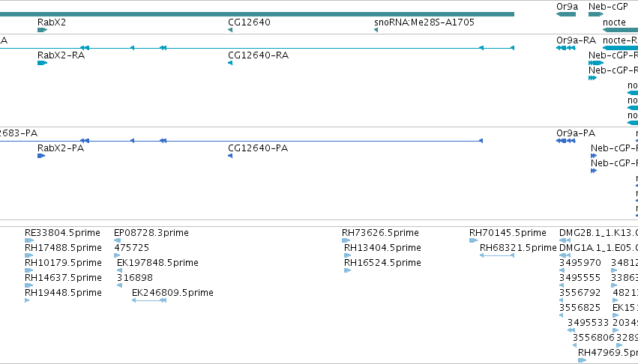Select the RH19448.5prime EST label
Viewport: 638px width, 364px height.
pos(63,293)
